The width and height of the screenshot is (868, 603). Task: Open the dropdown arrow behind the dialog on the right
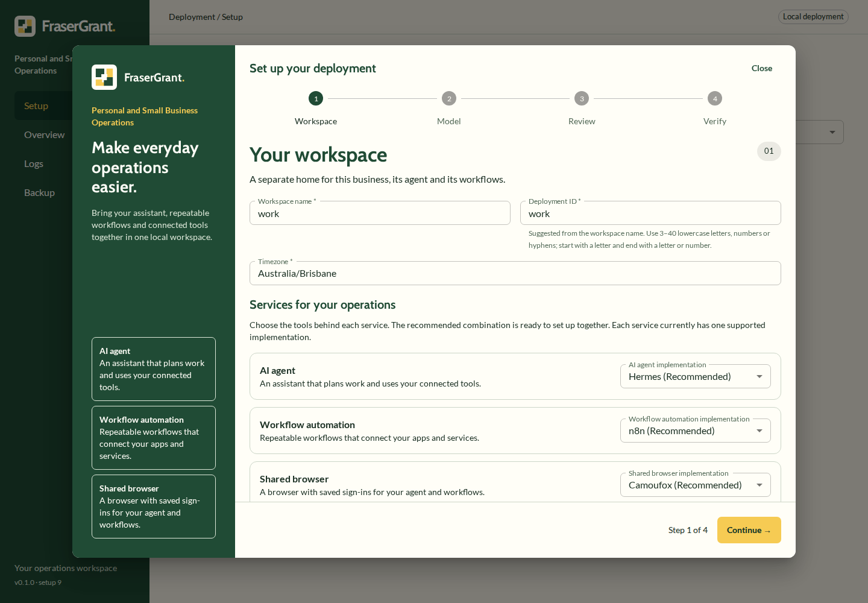coord(832,132)
